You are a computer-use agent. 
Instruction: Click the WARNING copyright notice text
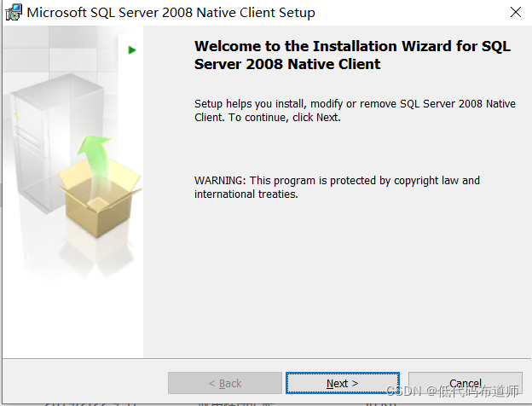(x=337, y=187)
